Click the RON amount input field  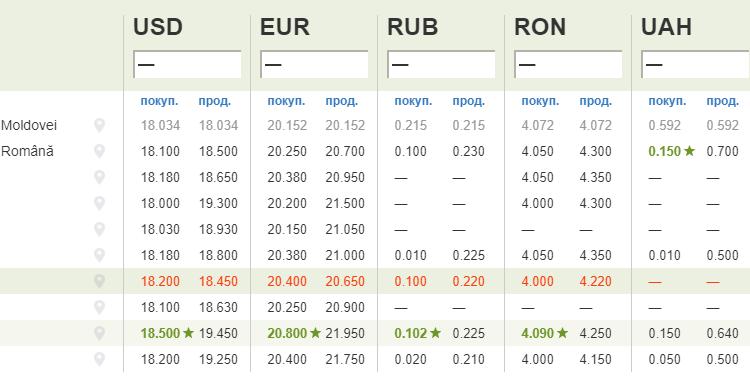(x=568, y=64)
